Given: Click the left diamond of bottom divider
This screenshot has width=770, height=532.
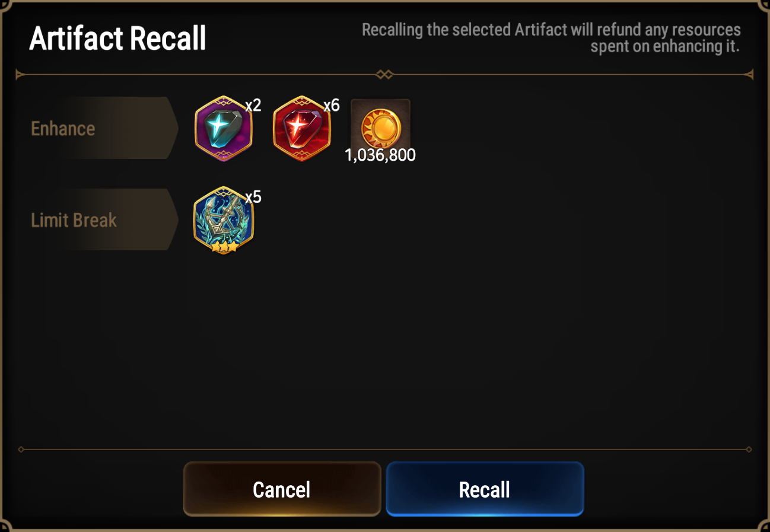Looking at the screenshot, I should pos(21,450).
